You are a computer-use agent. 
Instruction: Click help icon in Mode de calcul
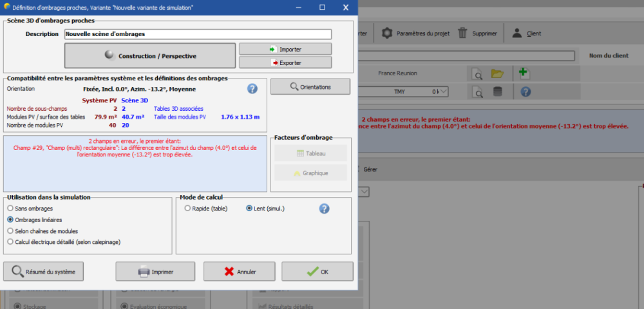tap(325, 209)
